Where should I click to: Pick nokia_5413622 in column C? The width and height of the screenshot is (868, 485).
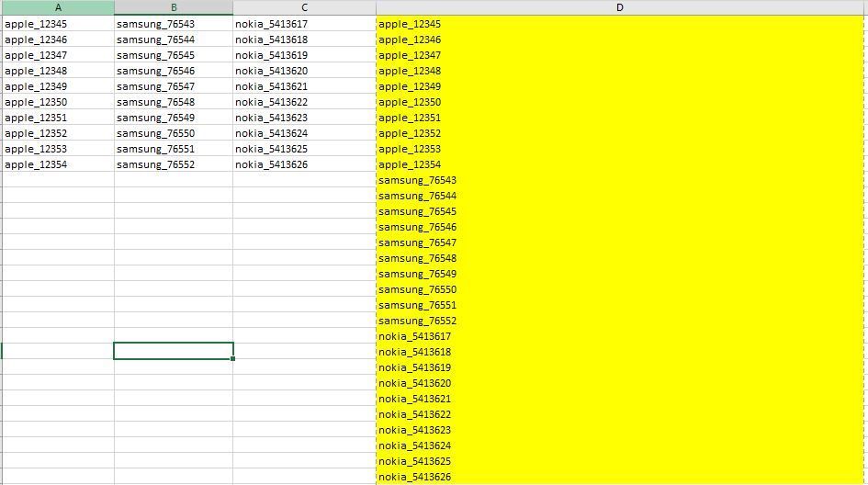(304, 102)
